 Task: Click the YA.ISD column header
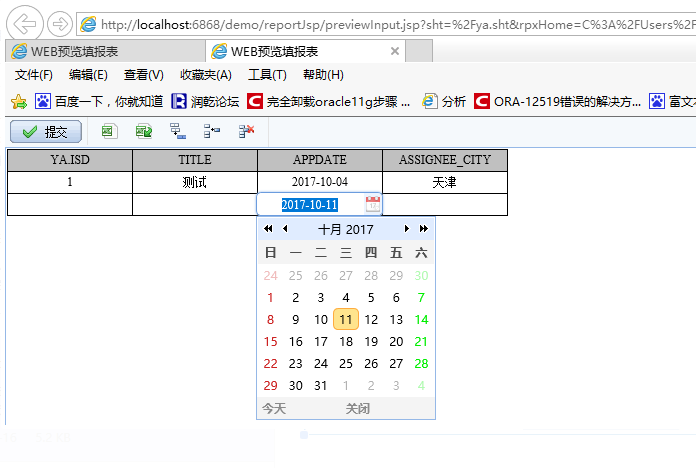[70, 160]
